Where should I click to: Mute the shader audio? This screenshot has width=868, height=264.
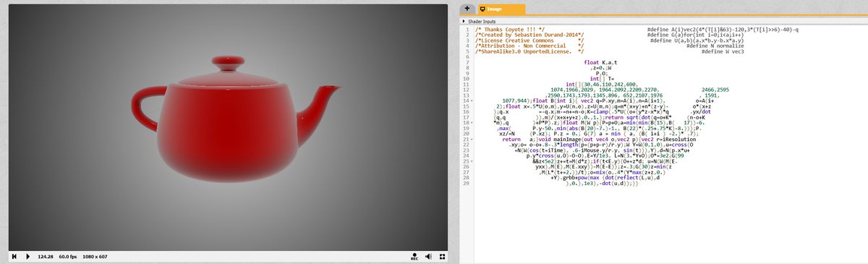[x=429, y=256]
